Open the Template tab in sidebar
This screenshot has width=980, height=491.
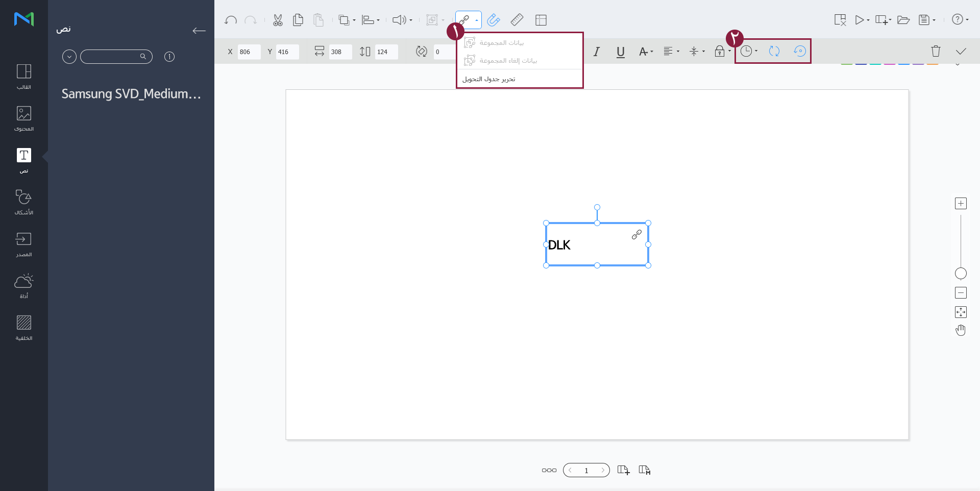pos(23,76)
